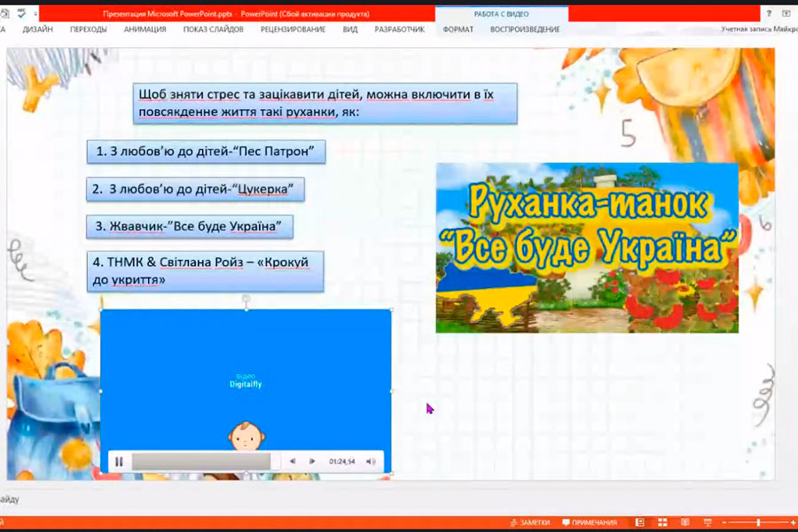Click the video step forward button
This screenshot has width=798, height=532.
(x=312, y=462)
